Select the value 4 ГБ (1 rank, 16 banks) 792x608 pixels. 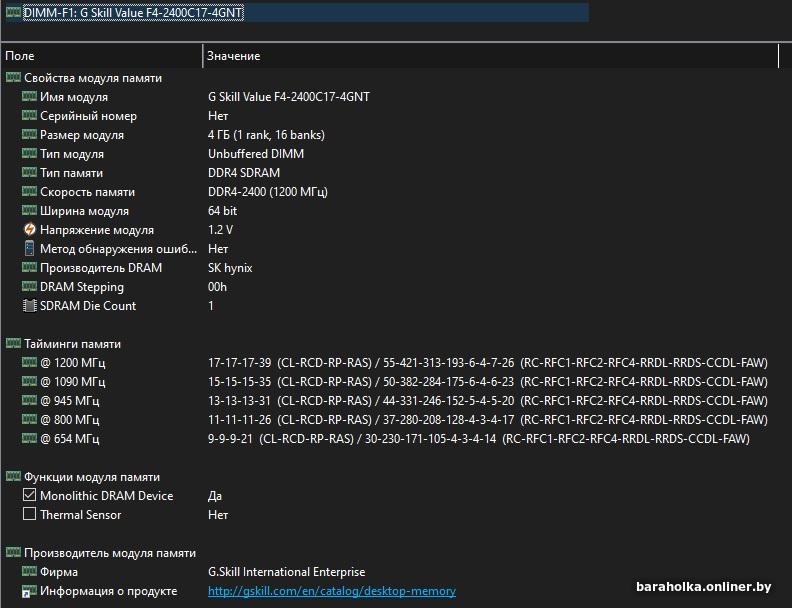[x=266, y=135]
